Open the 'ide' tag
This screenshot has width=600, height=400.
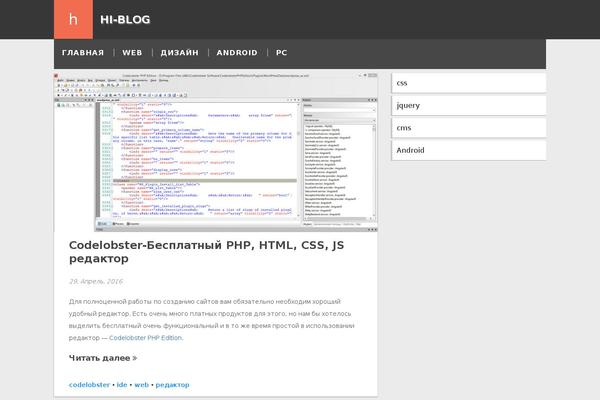click(122, 385)
